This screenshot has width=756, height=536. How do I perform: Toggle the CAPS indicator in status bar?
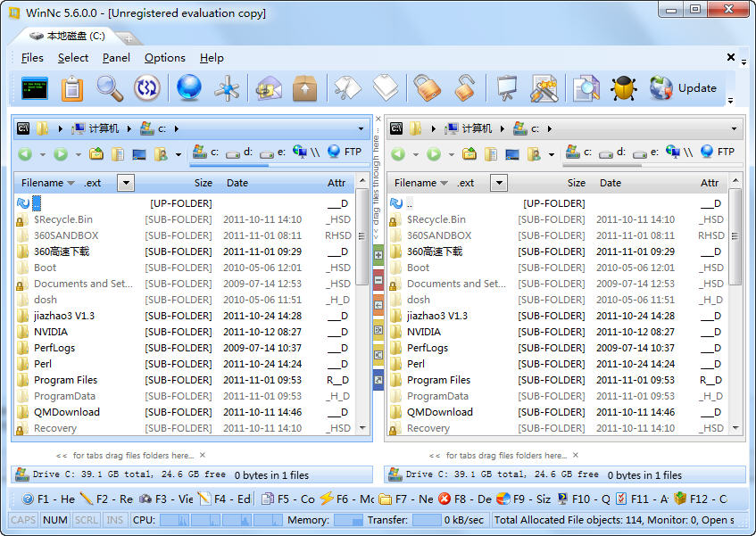pos(23,520)
